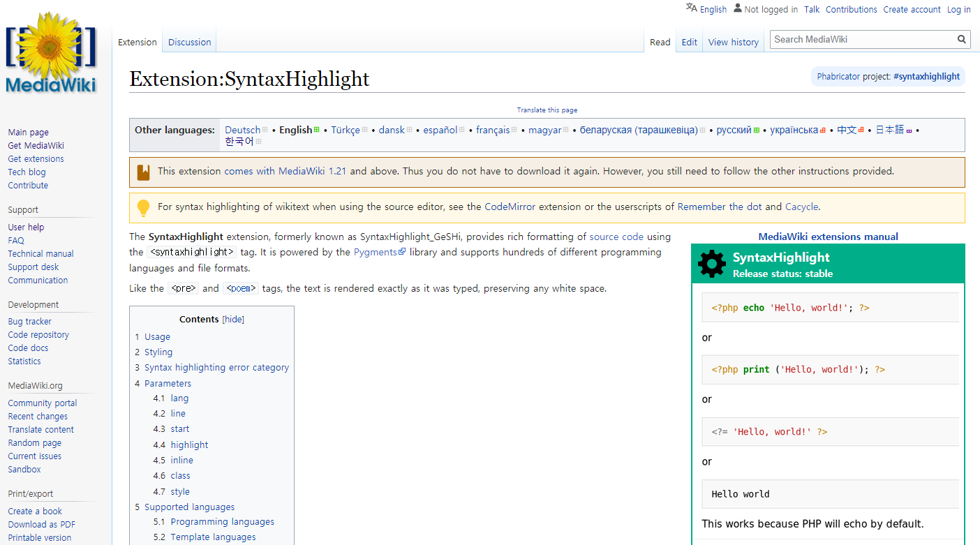Click the user silhouette icon by Not logged in

[738, 8]
